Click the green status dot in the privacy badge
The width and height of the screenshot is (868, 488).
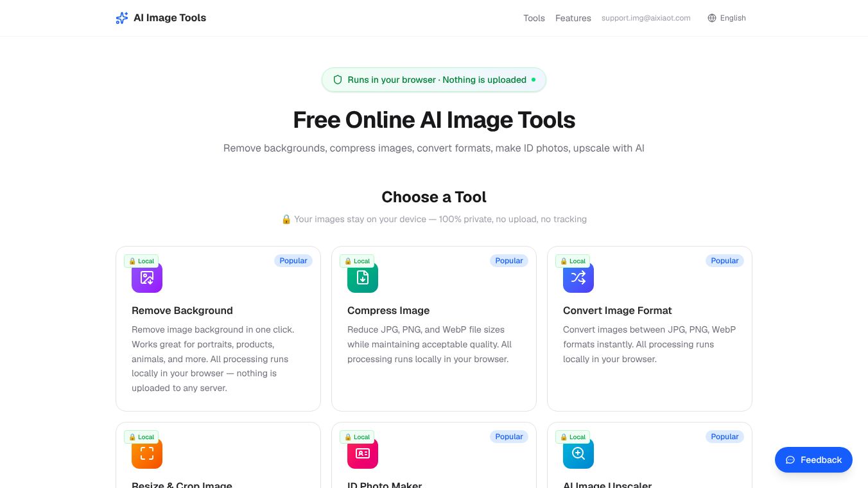coord(533,80)
